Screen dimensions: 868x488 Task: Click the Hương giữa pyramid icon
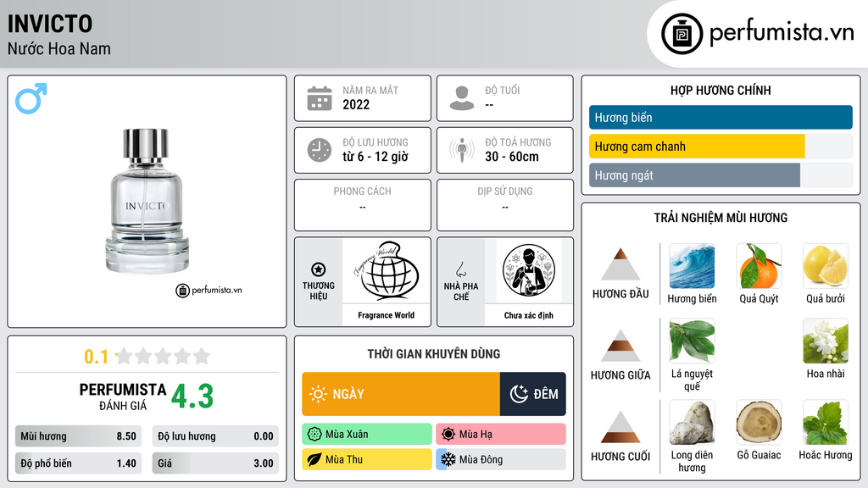(620, 346)
